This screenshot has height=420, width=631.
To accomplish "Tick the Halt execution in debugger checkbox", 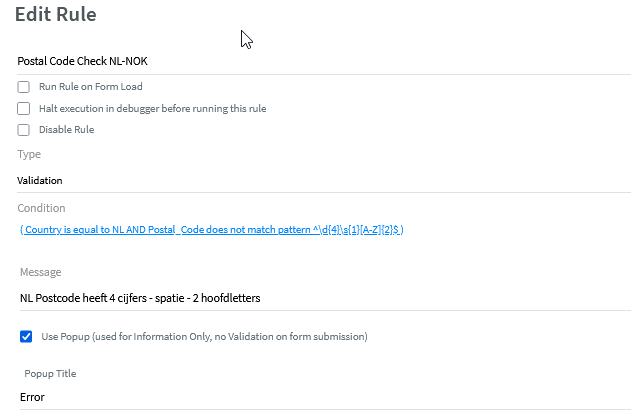I will (24, 108).
